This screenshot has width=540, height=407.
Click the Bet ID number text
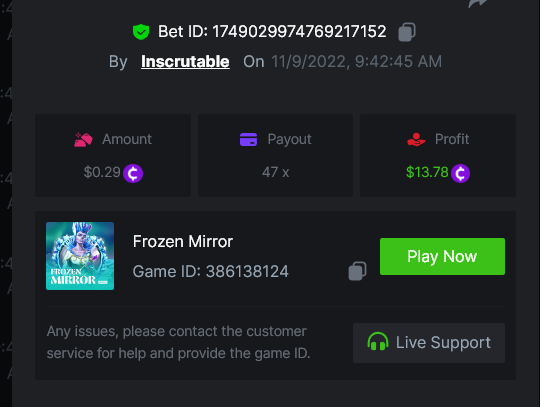299,32
